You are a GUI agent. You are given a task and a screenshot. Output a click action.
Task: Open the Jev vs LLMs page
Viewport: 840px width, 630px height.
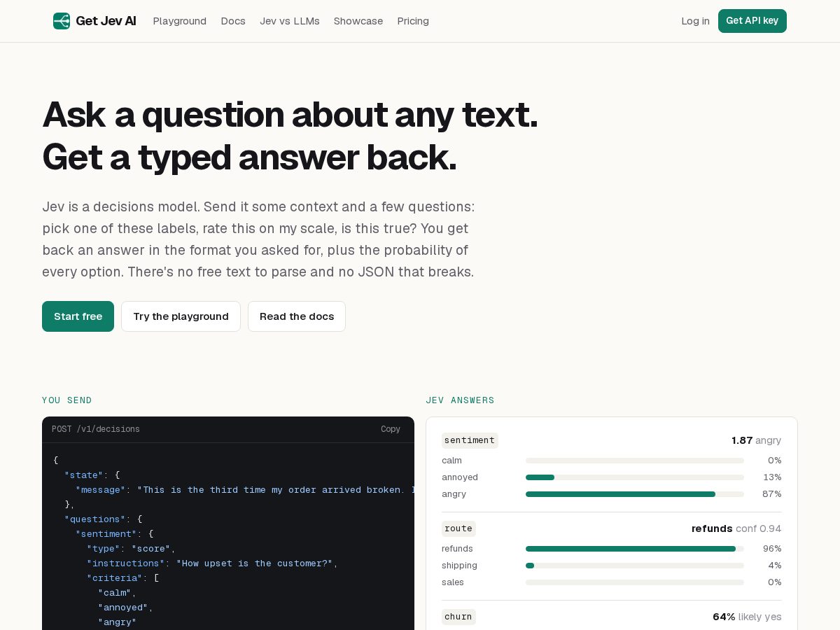(290, 21)
